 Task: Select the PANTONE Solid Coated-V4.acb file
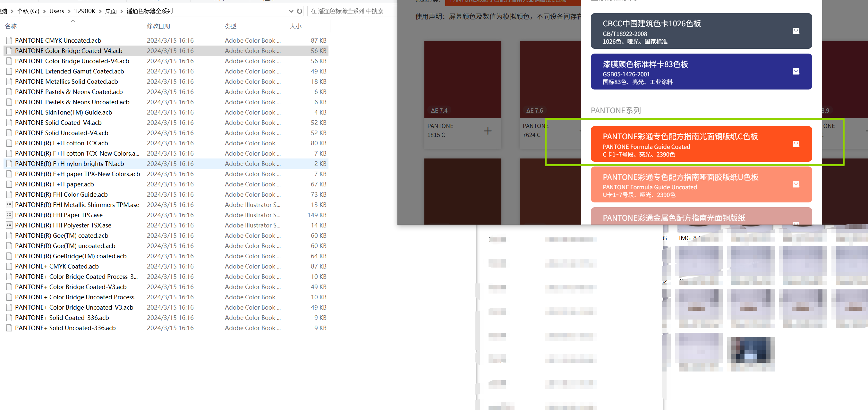59,122
